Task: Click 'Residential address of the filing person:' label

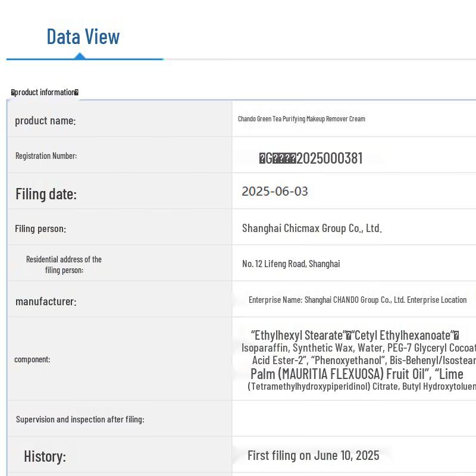Action: coord(64,265)
